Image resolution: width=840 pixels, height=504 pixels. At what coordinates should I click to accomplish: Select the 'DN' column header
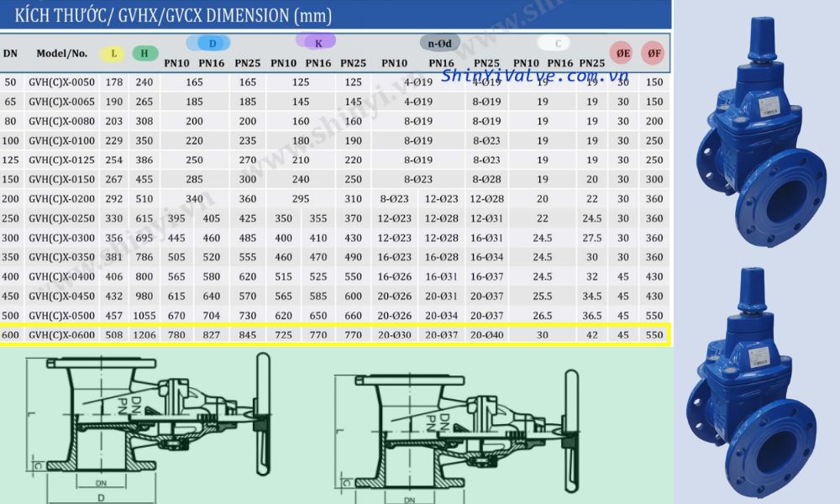pyautogui.click(x=10, y=53)
